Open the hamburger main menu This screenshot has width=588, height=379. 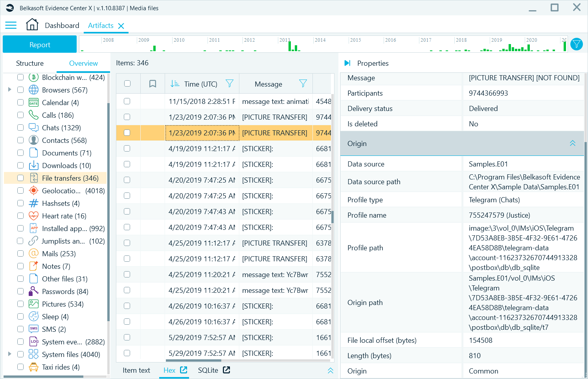[x=11, y=25]
